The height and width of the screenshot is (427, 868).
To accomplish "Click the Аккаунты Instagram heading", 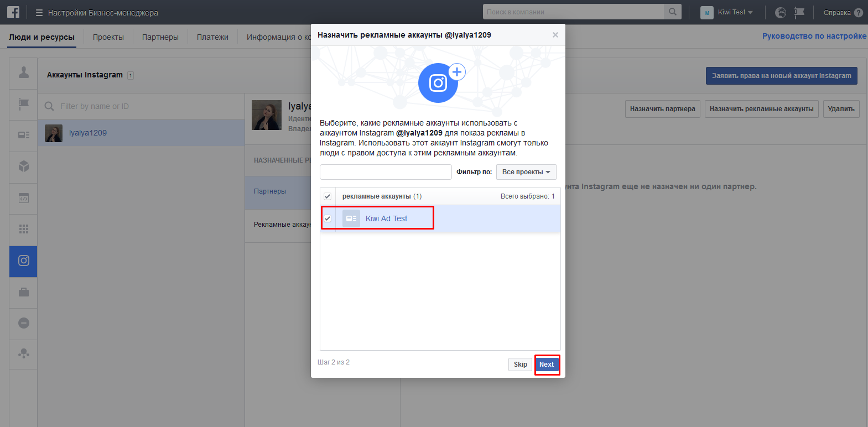I will [x=85, y=75].
